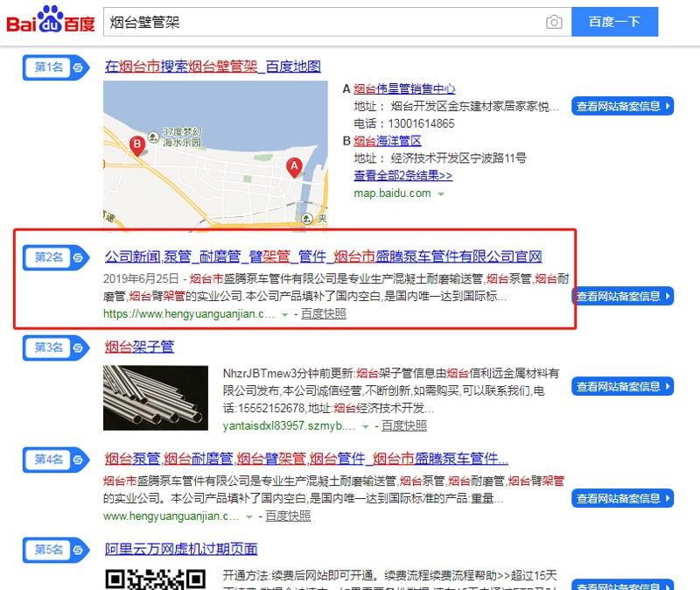
Task: Click address text 烟台开发区金东建材家居家家悦
Action: pos(474,106)
